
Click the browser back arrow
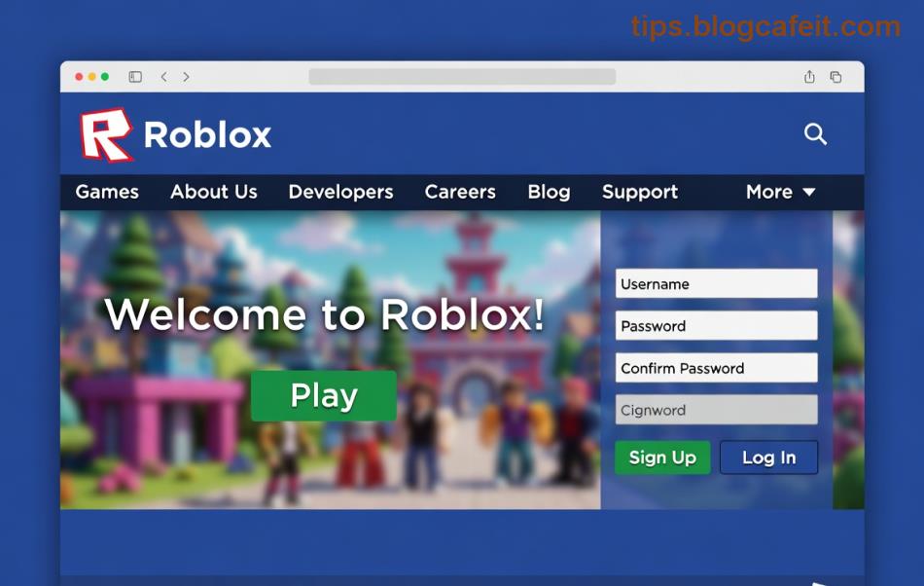163,76
